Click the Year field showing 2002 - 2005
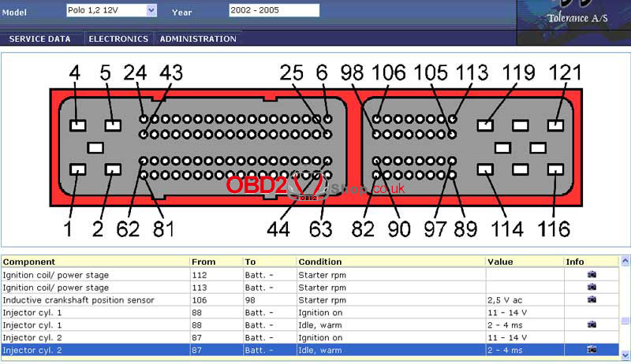Image resolution: width=631 pixels, height=364 pixels. [x=274, y=10]
